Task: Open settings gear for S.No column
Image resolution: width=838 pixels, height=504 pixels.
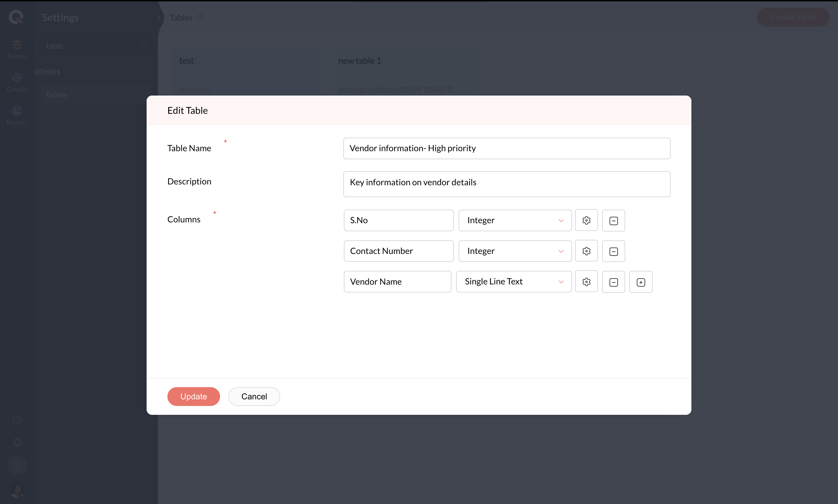Action: (x=586, y=220)
